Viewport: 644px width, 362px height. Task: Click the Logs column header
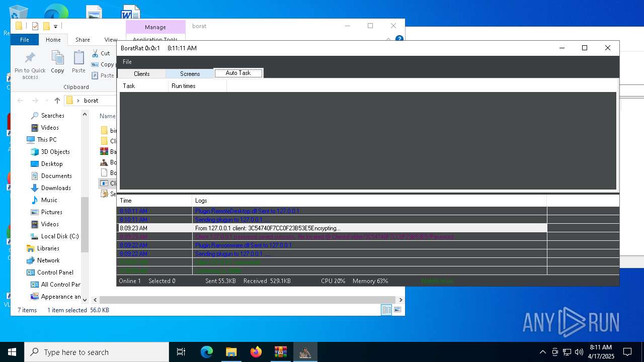tap(369, 201)
